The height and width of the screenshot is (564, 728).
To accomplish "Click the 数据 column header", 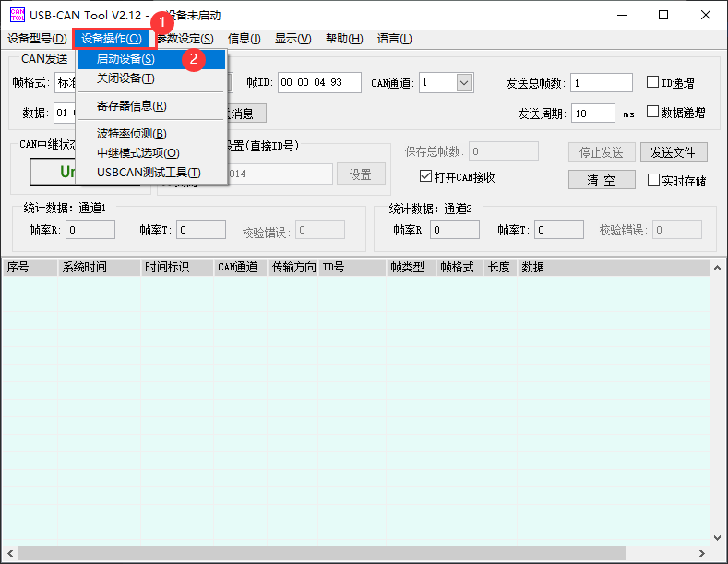I will coord(614,267).
